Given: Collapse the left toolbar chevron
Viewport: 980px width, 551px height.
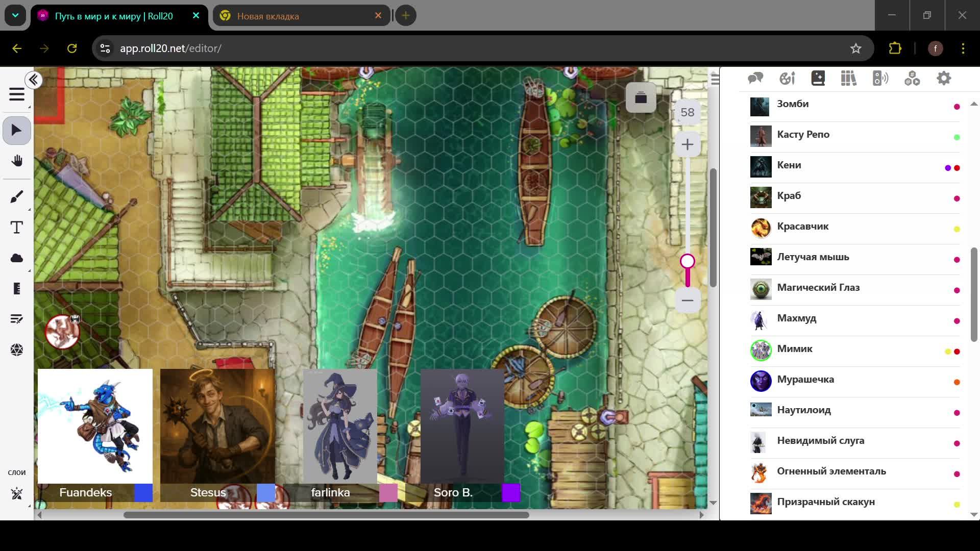Looking at the screenshot, I should click(x=34, y=80).
